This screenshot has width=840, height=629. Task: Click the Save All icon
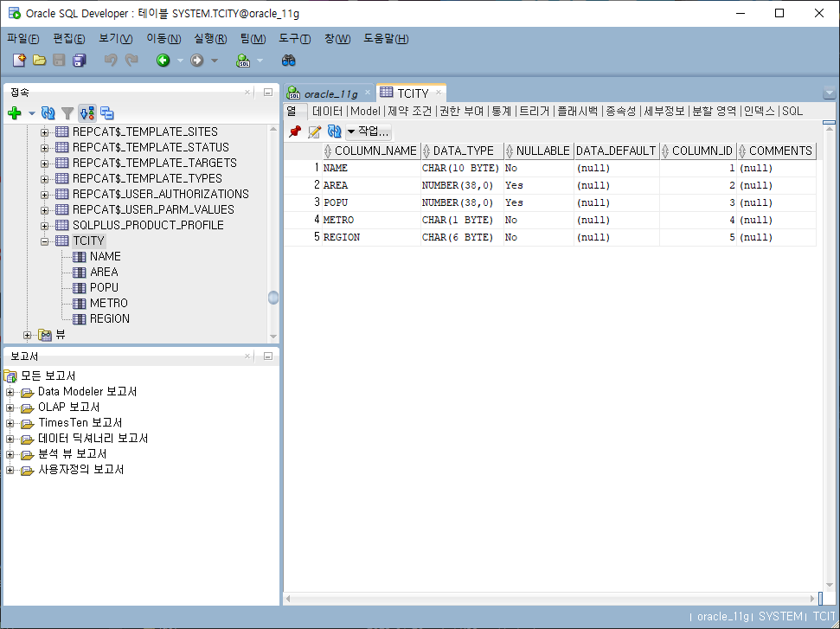click(x=80, y=60)
